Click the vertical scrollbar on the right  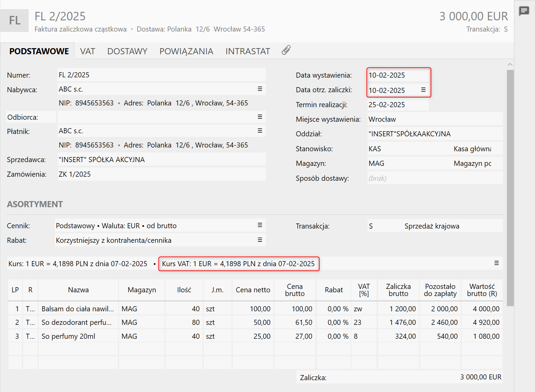(x=510, y=187)
